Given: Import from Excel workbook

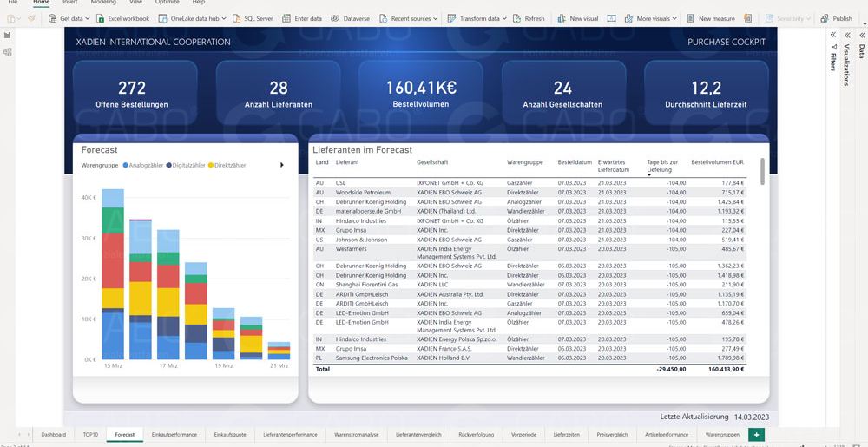Looking at the screenshot, I should tap(123, 18).
